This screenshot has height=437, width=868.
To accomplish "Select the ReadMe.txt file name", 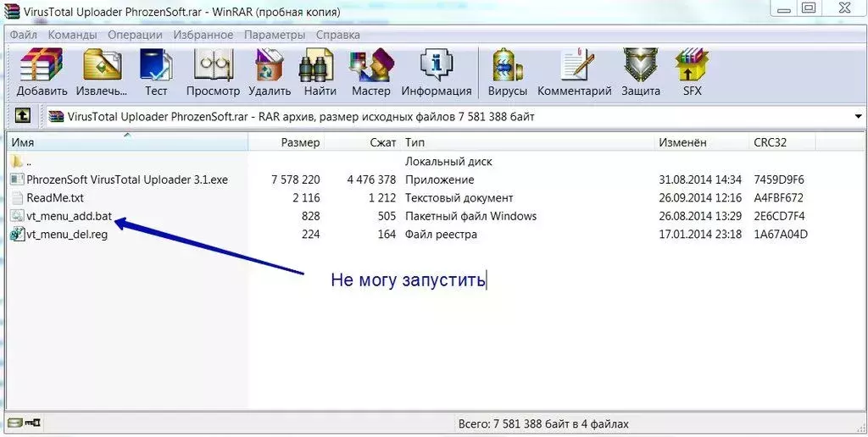I will pos(55,198).
